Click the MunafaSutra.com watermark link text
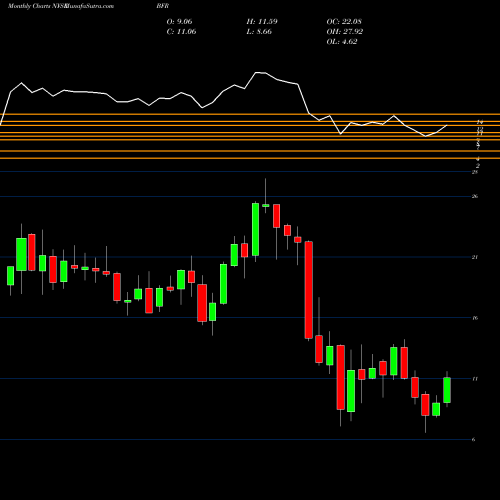This screenshot has width=500, height=500. pos(90,6)
